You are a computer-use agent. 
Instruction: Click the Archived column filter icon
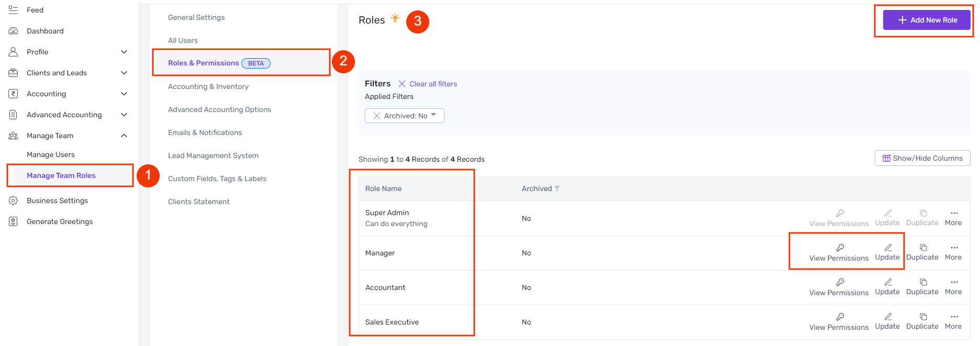[x=557, y=188]
